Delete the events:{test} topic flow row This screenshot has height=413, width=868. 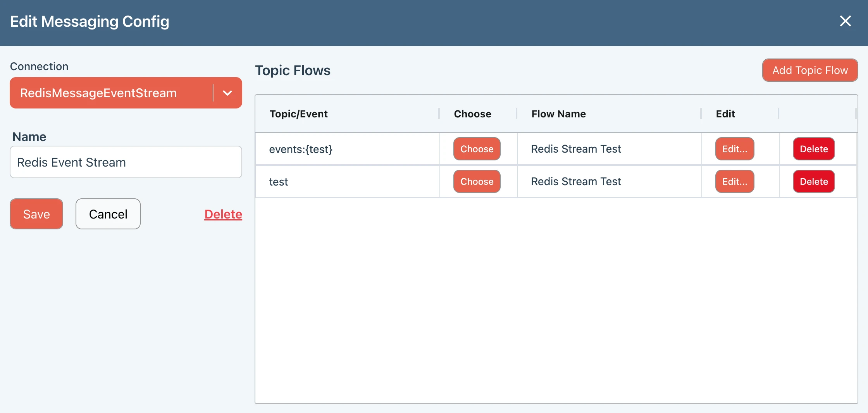814,149
